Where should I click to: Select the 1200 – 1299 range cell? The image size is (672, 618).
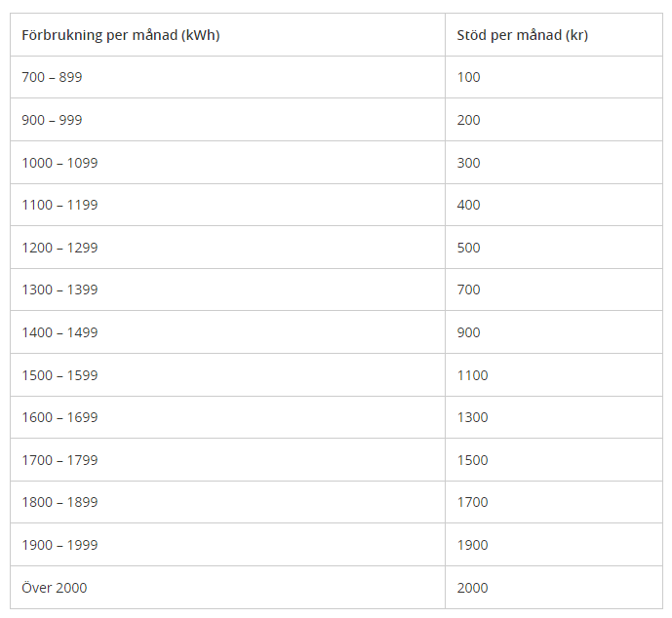click(x=60, y=248)
